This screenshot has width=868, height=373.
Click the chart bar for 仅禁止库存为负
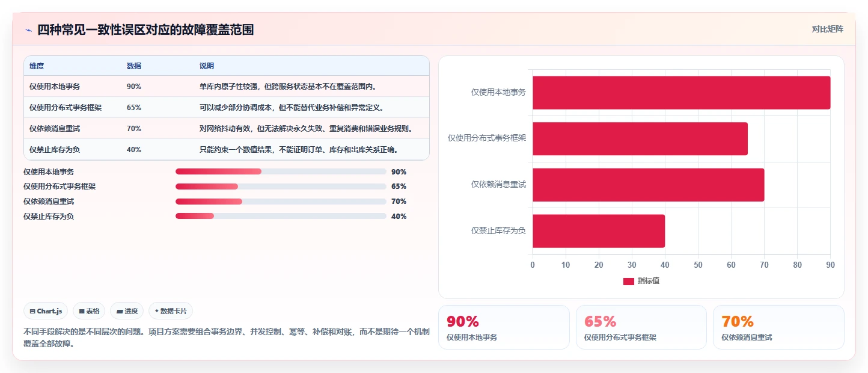pos(599,231)
